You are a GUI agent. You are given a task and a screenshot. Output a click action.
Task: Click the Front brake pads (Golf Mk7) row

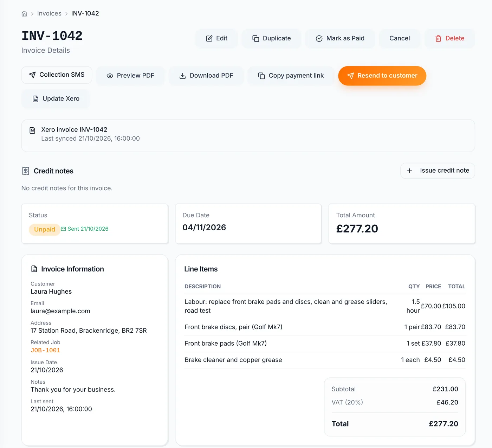click(x=325, y=344)
